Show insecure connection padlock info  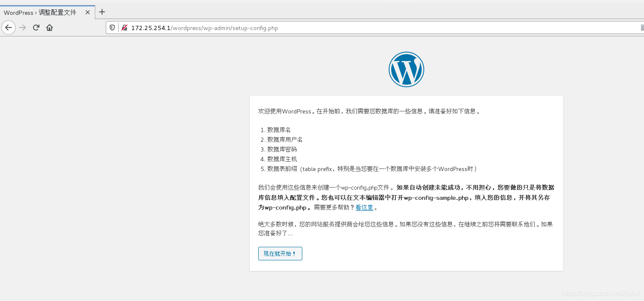click(x=124, y=28)
